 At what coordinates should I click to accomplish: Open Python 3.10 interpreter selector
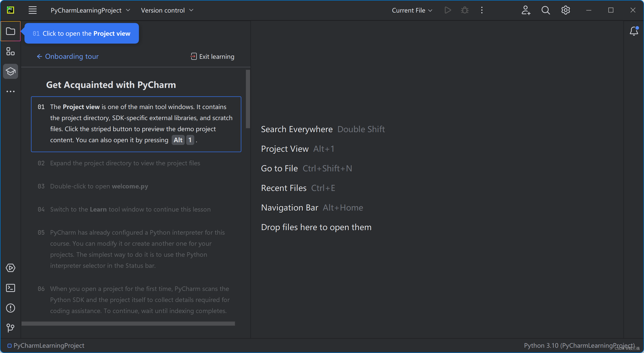coord(579,345)
